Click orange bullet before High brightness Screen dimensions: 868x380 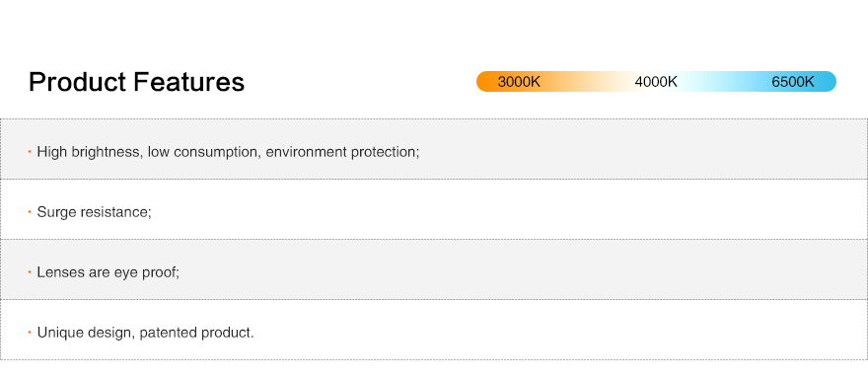point(30,151)
